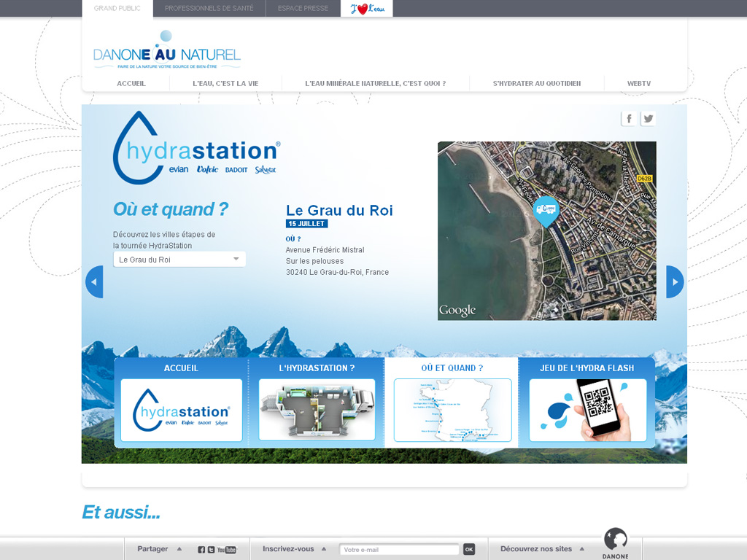Go to the next tour stop arrow
The width and height of the screenshot is (747, 560).
(675, 282)
